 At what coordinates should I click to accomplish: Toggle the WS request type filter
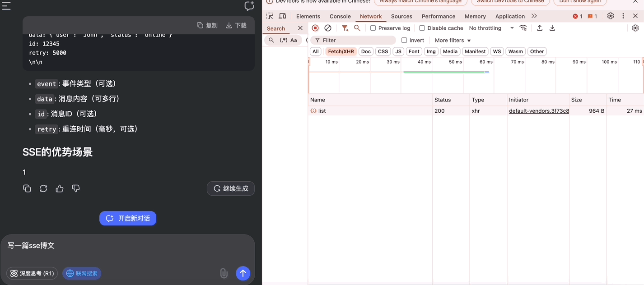coord(497,51)
